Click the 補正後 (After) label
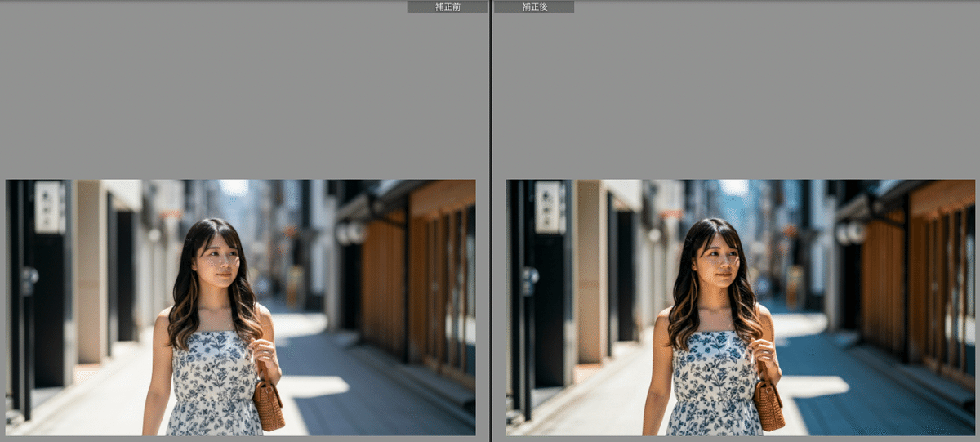Screen dimensions: 980x442 (534, 7)
